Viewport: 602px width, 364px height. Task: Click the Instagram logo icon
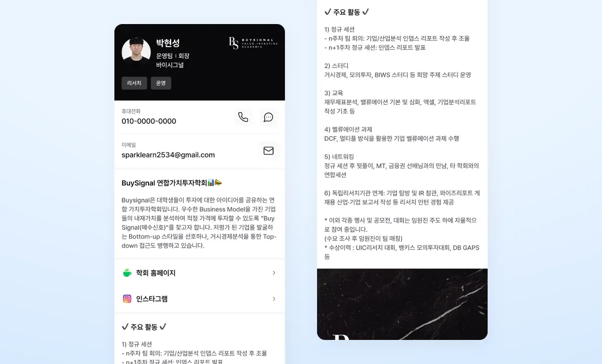(x=127, y=299)
